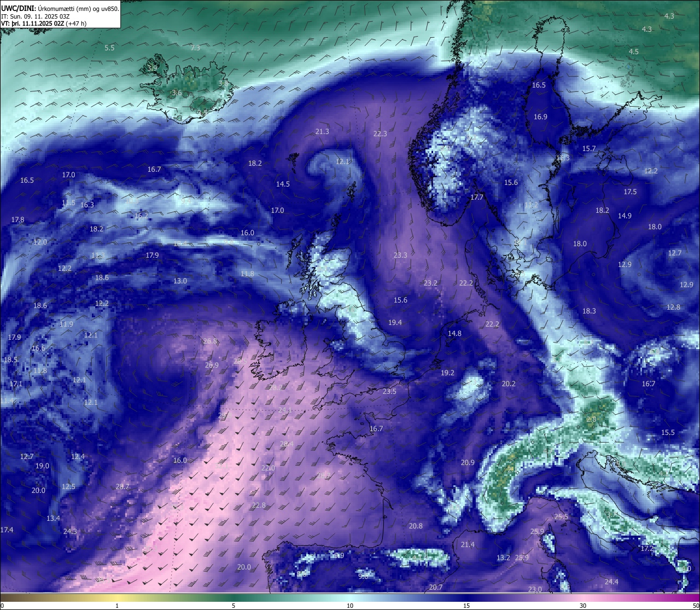Select the 10 tick on the colour scale

[x=349, y=606]
